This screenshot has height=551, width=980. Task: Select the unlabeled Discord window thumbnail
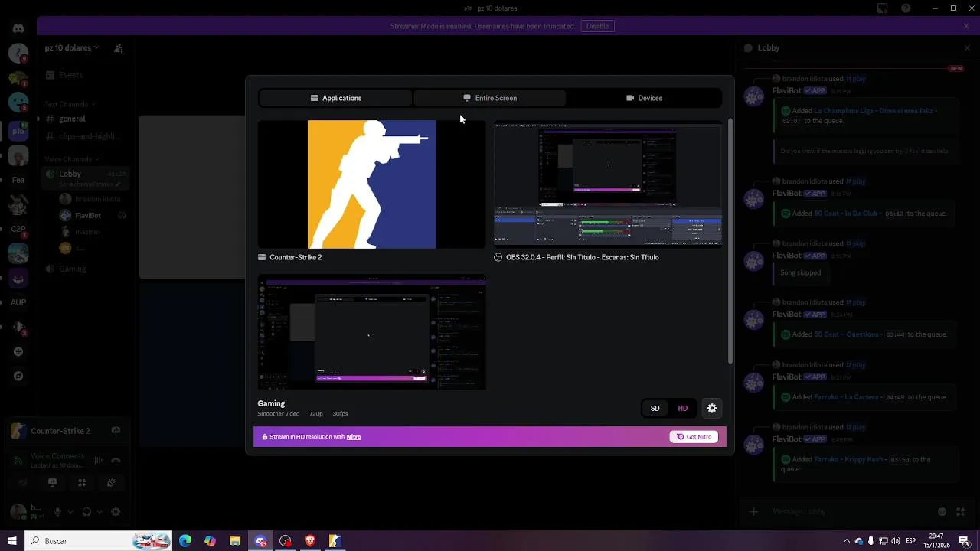click(x=371, y=332)
